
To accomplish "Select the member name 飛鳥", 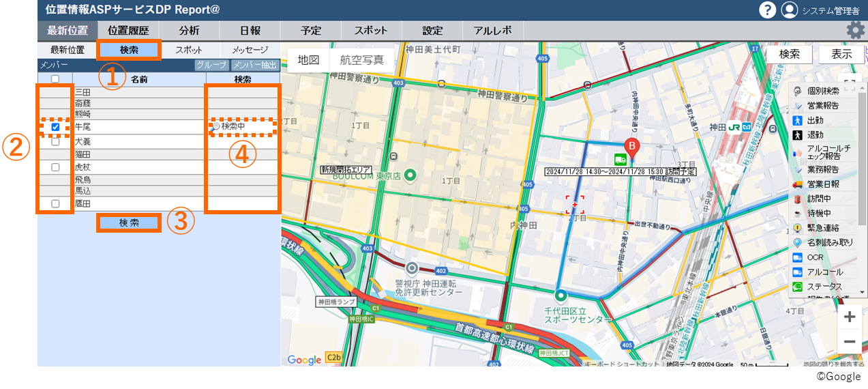I will tap(83, 179).
